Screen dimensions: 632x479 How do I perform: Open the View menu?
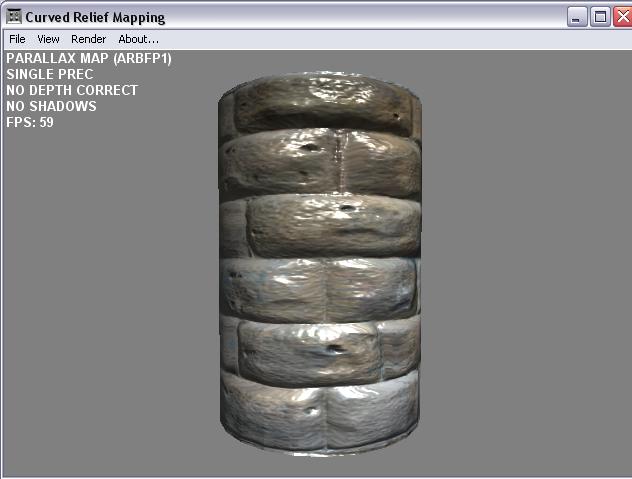(48, 39)
